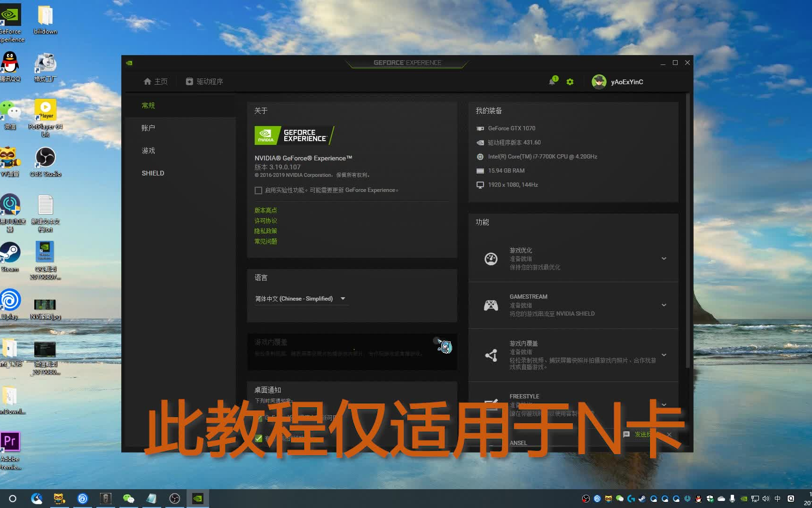
Task: Click the FREESTYLE feature icon
Action: 492,404
